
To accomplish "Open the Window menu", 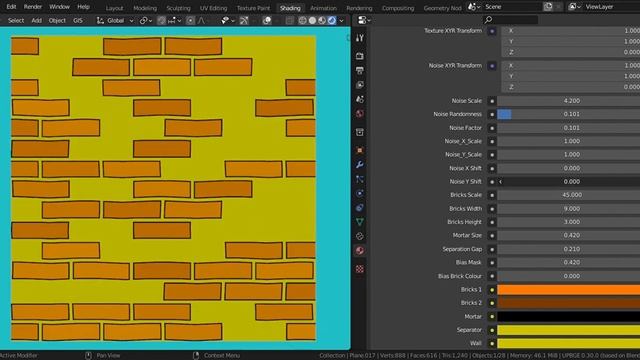I will pyautogui.click(x=59, y=7).
